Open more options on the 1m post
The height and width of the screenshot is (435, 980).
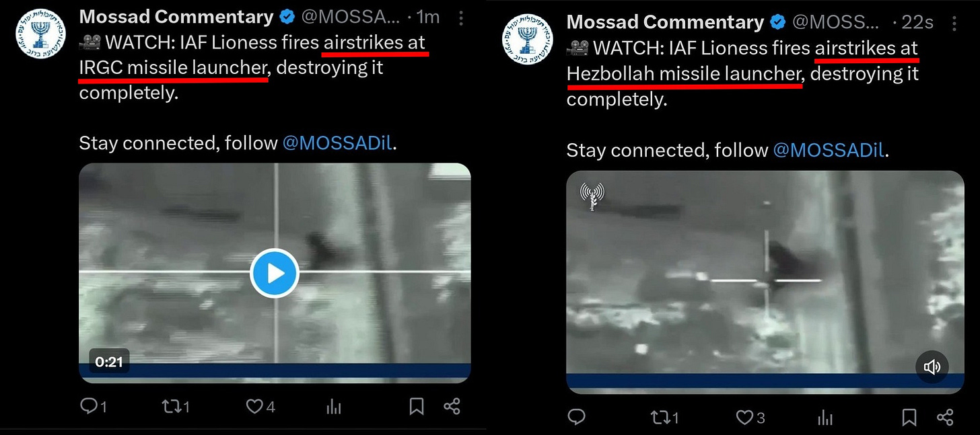click(460, 18)
